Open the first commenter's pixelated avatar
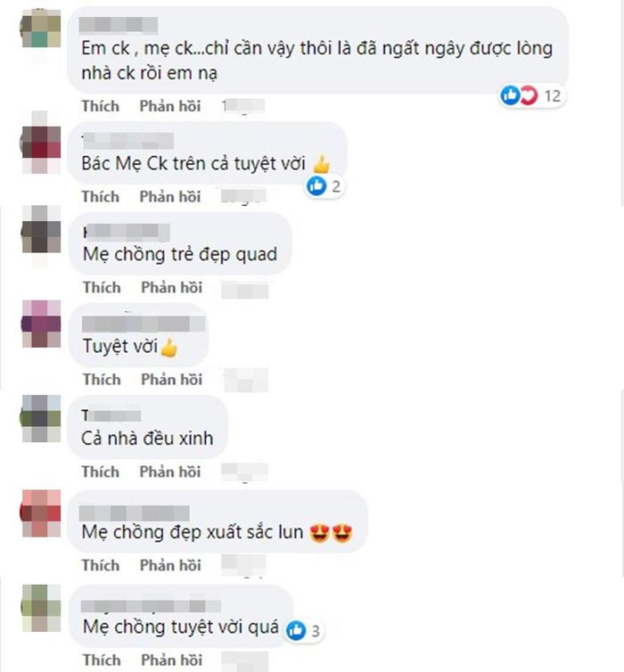 (41, 29)
